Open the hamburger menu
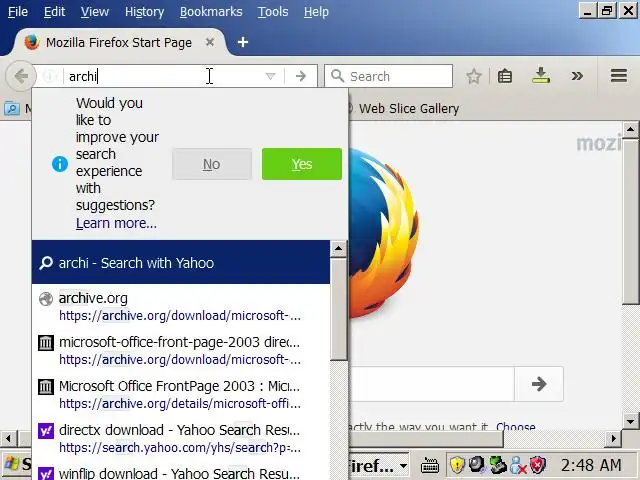Viewport: 640px width, 480px height. 619,76
